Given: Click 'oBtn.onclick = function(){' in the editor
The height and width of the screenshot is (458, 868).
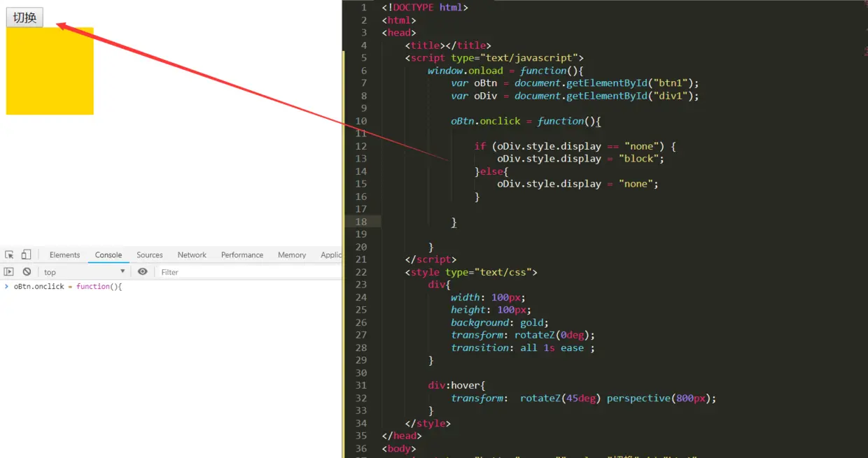Looking at the screenshot, I should pyautogui.click(x=526, y=121).
